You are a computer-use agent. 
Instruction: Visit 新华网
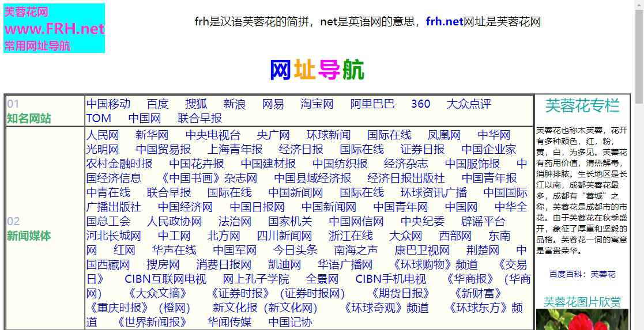pos(152,135)
